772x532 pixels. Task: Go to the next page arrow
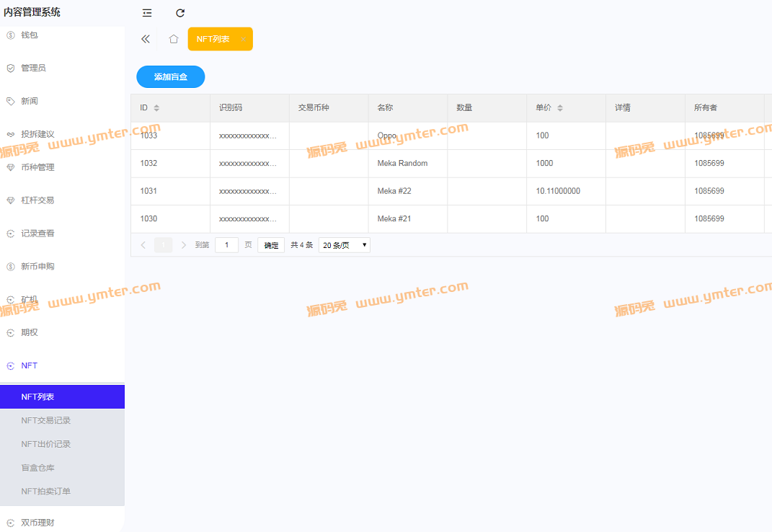click(x=184, y=245)
